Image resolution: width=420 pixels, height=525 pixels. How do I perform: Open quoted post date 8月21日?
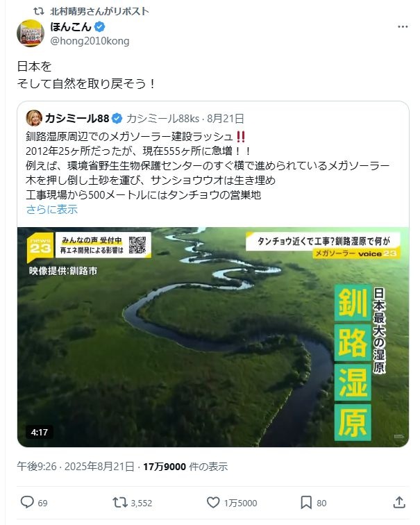(x=225, y=119)
